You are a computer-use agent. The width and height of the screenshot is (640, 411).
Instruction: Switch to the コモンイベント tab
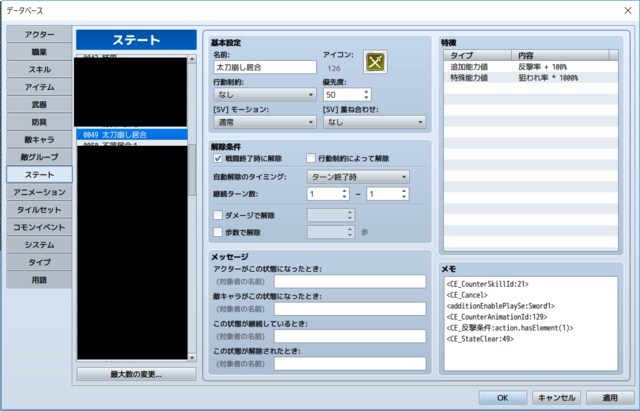(39, 227)
